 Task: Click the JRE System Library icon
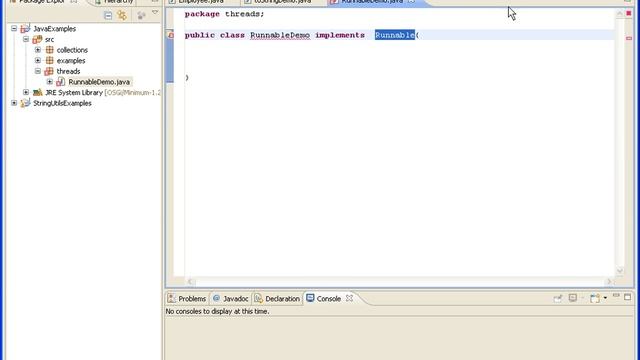click(38, 92)
